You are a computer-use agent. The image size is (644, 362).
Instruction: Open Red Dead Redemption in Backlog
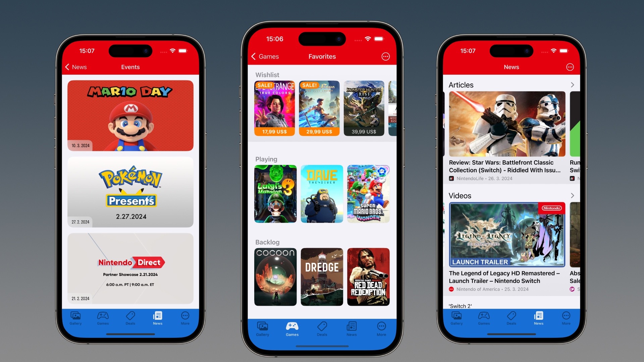point(368,277)
